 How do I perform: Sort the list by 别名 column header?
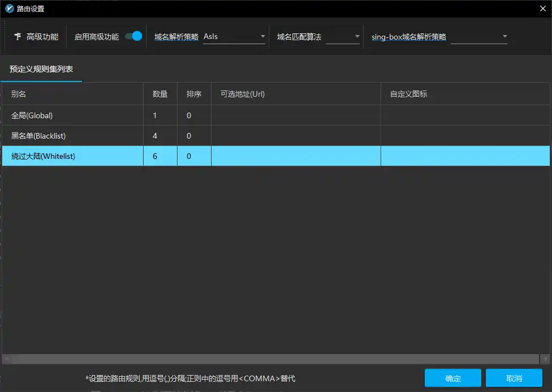(73, 94)
